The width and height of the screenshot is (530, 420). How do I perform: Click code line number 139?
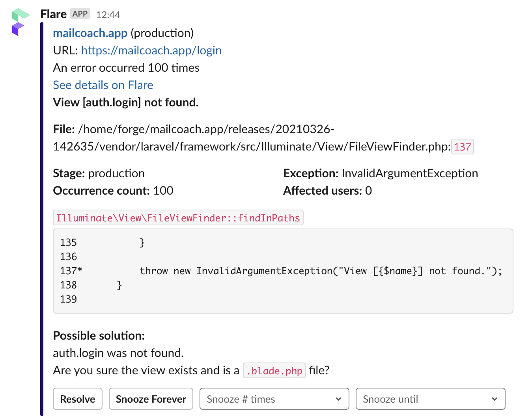tap(69, 299)
